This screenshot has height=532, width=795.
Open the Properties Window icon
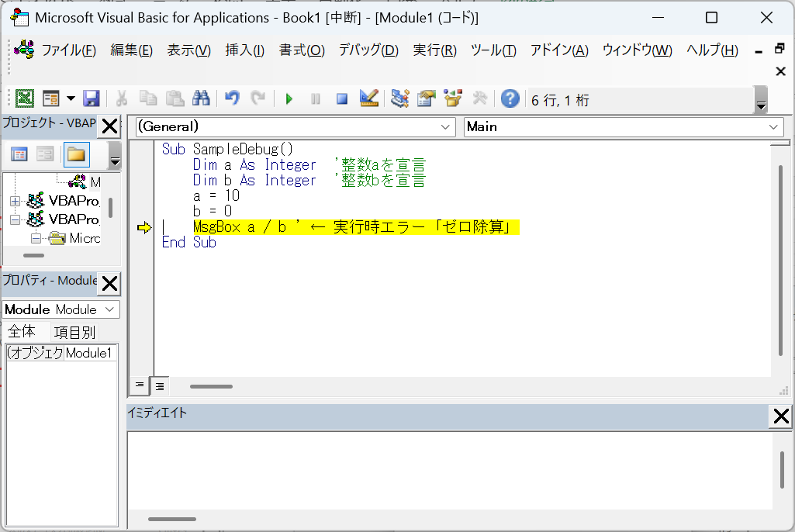click(427, 98)
